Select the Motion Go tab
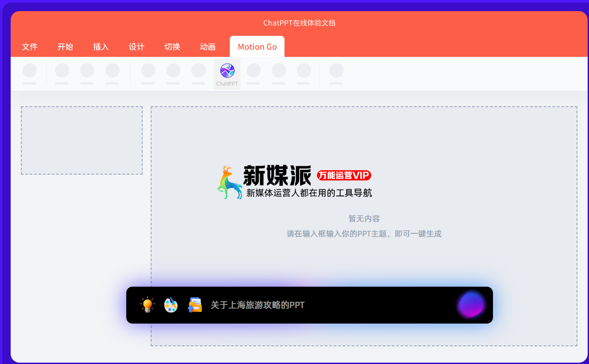This screenshot has height=364, width=589. coord(257,47)
